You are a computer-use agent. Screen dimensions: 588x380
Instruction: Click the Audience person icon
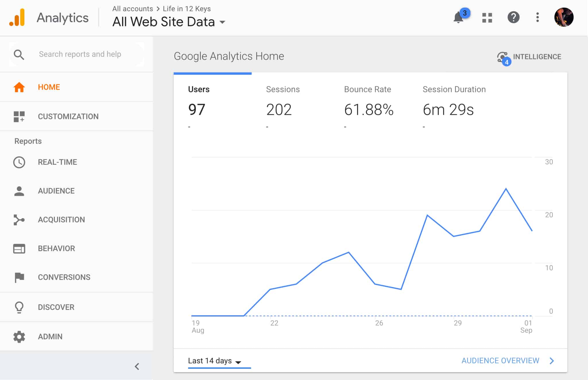[x=19, y=191]
